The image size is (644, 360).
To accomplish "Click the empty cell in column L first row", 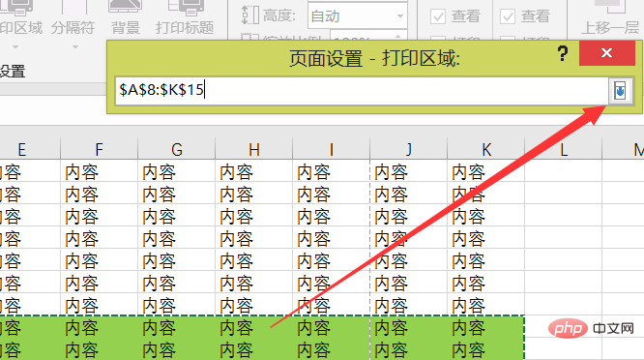I will (564, 171).
